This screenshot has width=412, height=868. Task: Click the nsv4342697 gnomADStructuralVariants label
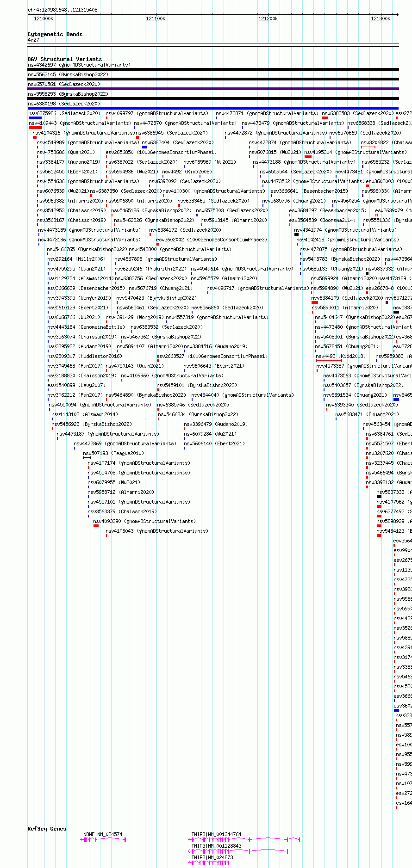79,65
